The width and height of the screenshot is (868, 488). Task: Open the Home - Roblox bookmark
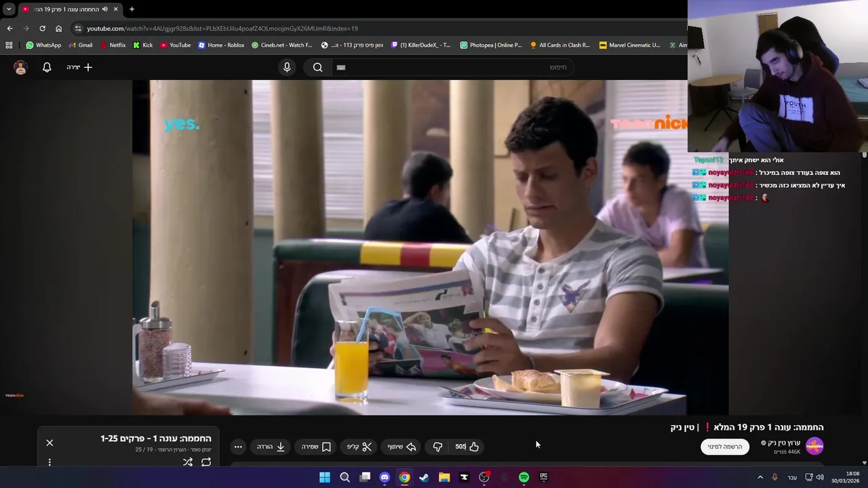click(221, 45)
